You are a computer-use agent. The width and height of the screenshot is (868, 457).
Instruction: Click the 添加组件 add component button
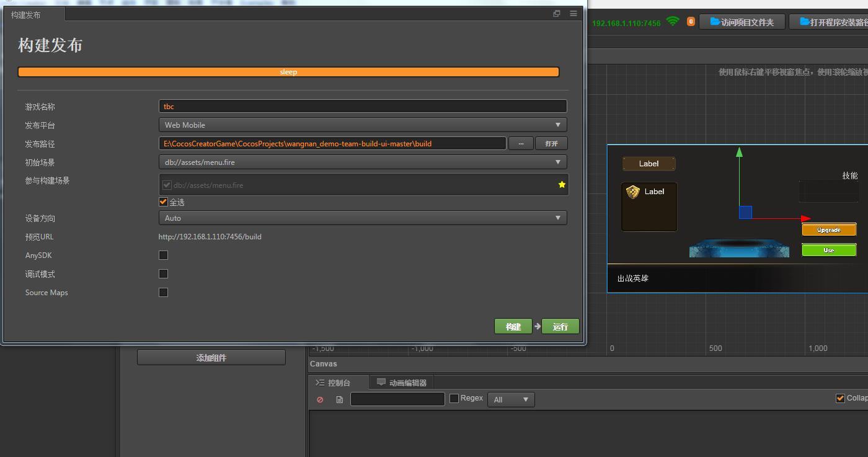click(x=211, y=357)
